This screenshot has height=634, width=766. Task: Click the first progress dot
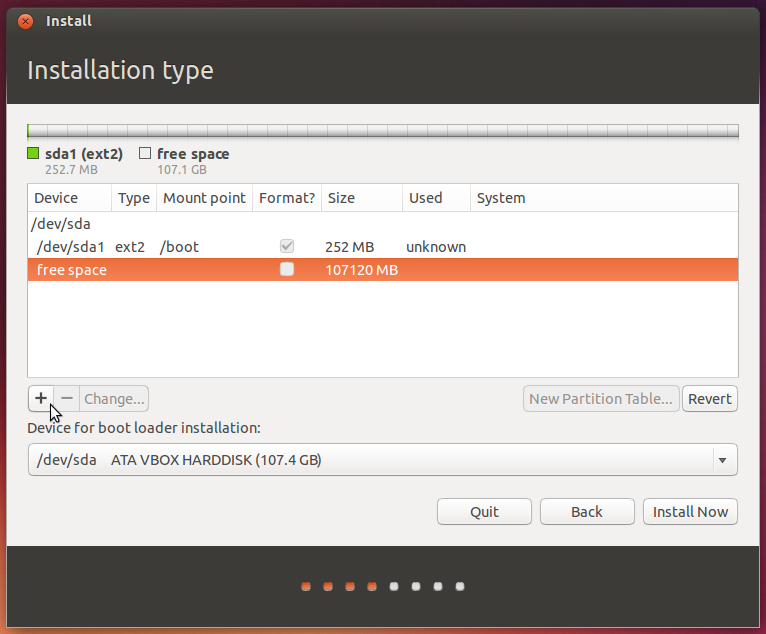pos(306,586)
